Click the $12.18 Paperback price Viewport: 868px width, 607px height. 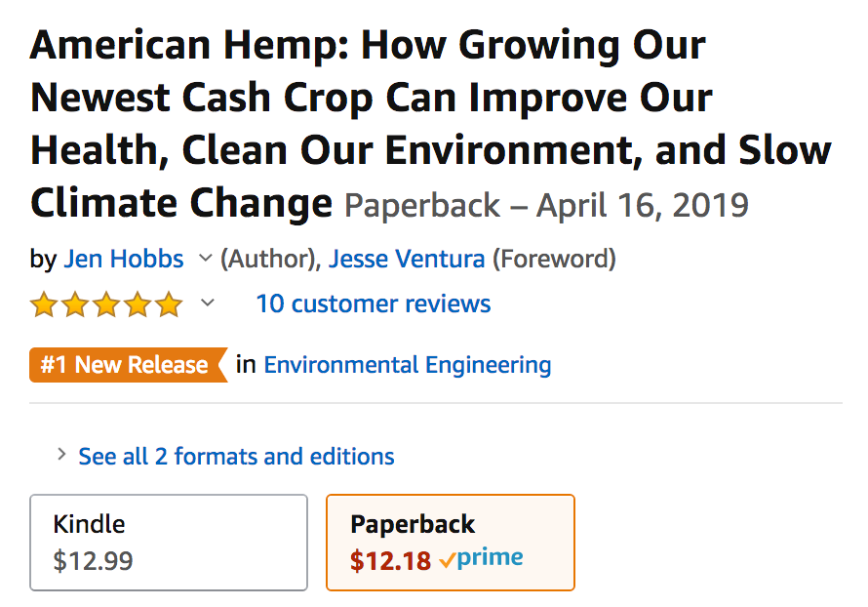point(390,560)
